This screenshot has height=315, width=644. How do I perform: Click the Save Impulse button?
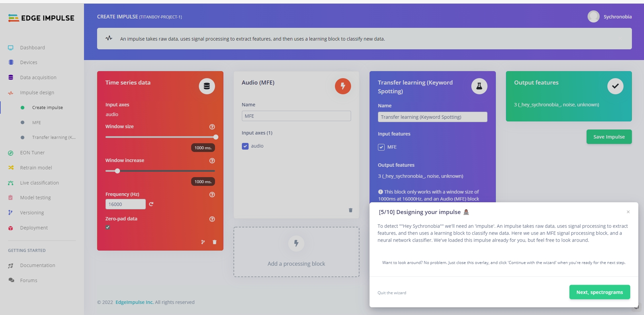[609, 137]
